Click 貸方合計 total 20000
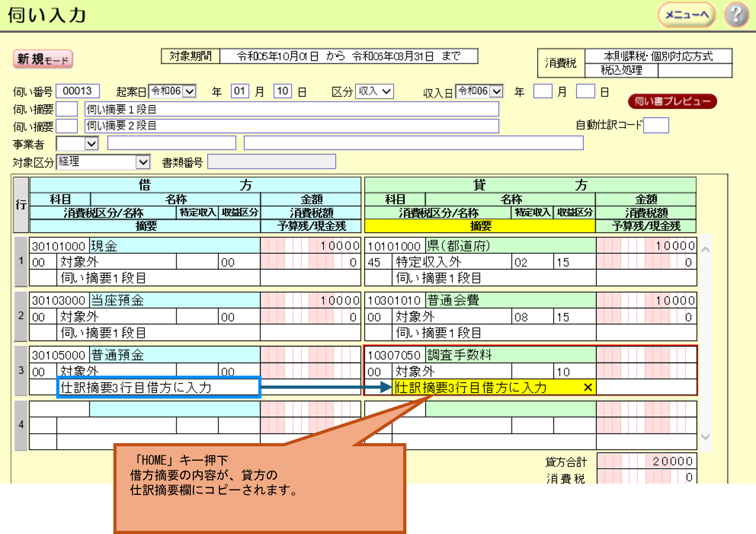756x534 pixels. [646, 461]
